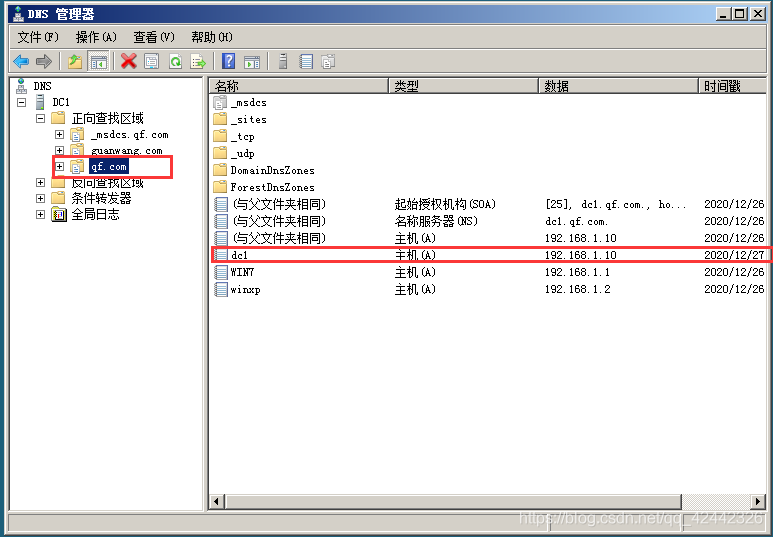Open the 文件(F) menu
Screen dimensions: 773x537
38,37
